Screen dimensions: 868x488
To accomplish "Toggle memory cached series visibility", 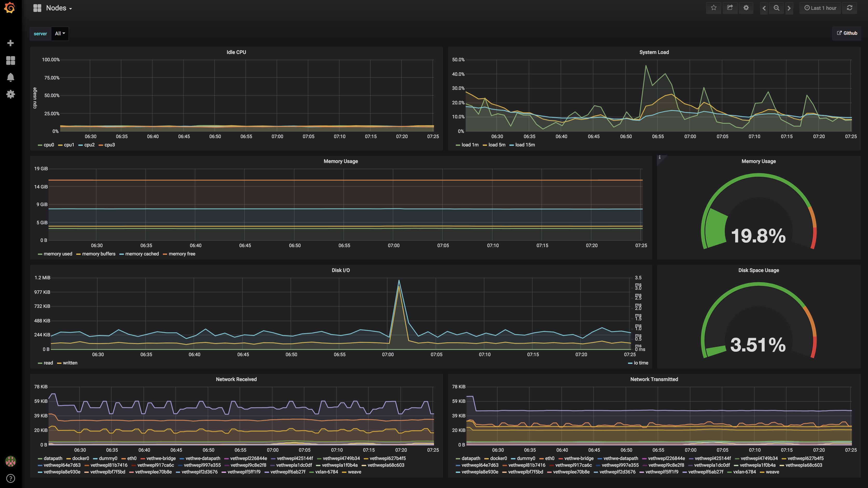I will pyautogui.click(x=142, y=254).
